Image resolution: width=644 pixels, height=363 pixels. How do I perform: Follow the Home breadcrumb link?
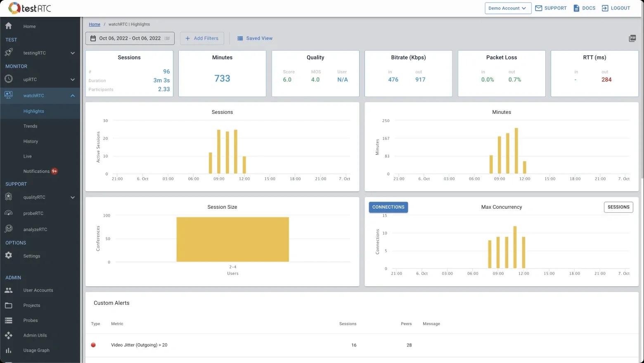point(95,24)
